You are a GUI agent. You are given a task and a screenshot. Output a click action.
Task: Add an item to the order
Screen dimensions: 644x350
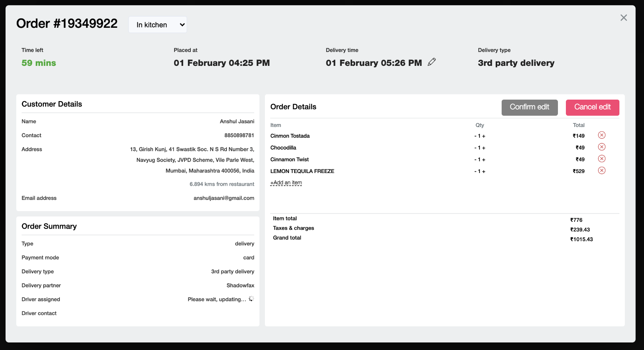pos(286,183)
